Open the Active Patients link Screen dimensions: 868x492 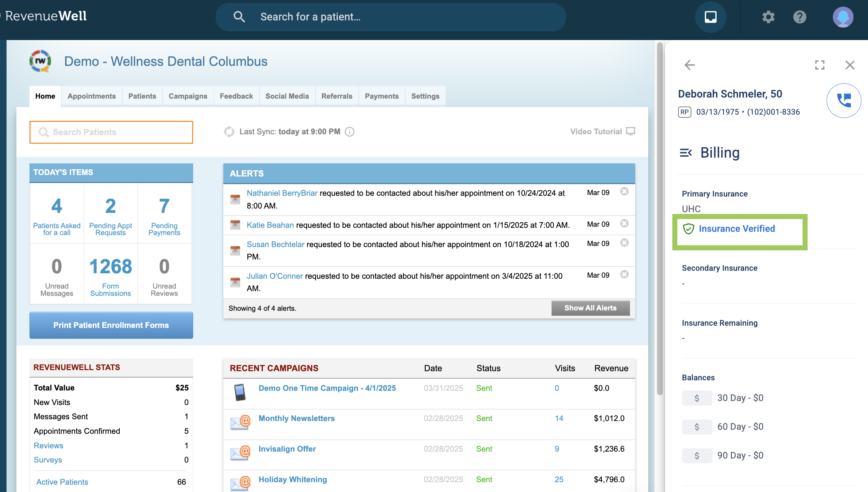(62, 482)
